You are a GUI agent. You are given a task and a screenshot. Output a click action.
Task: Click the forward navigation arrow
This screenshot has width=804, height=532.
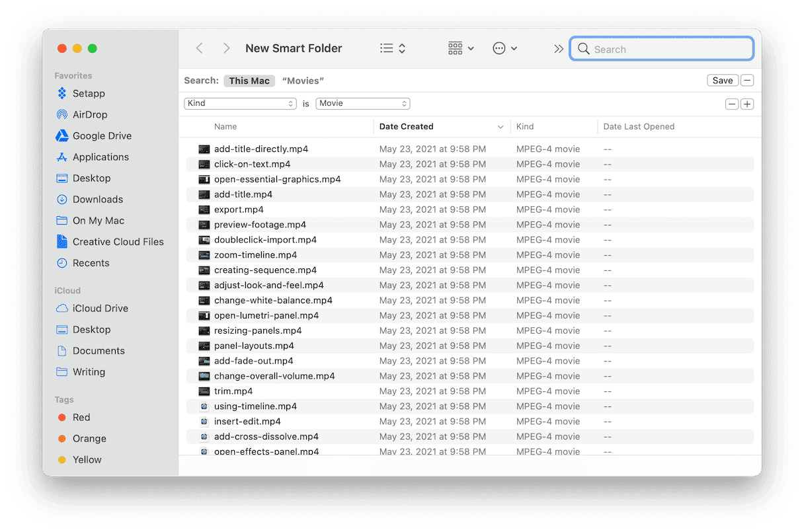[226, 48]
